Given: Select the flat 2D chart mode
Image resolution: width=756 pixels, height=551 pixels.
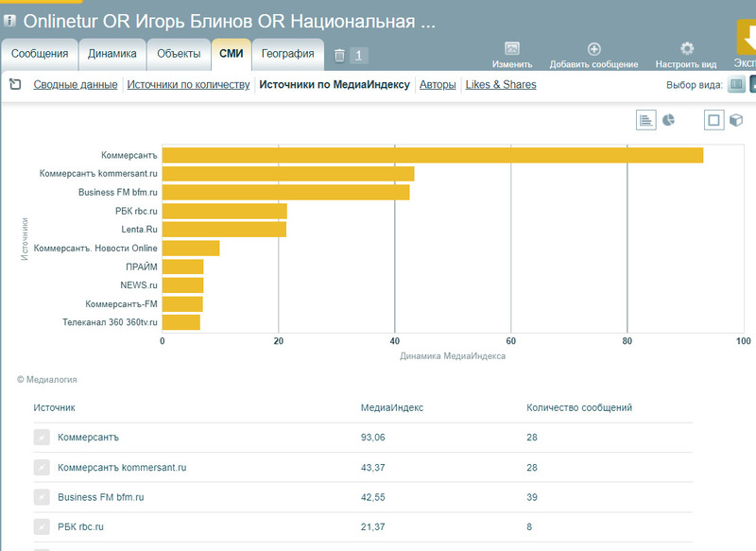Looking at the screenshot, I should coord(714,120).
